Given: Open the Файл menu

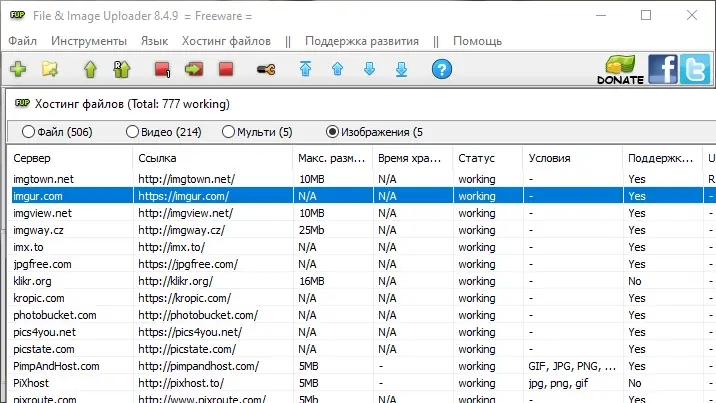Looking at the screenshot, I should 22,41.
